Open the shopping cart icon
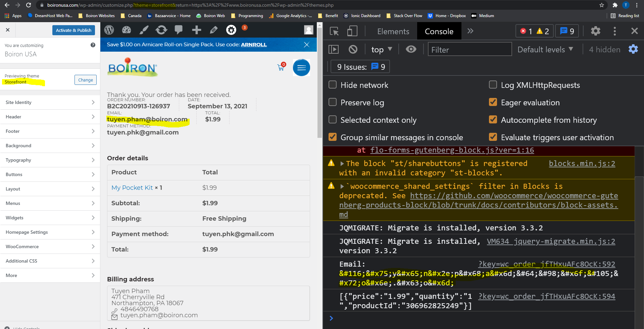The width and height of the screenshot is (644, 329). point(281,67)
